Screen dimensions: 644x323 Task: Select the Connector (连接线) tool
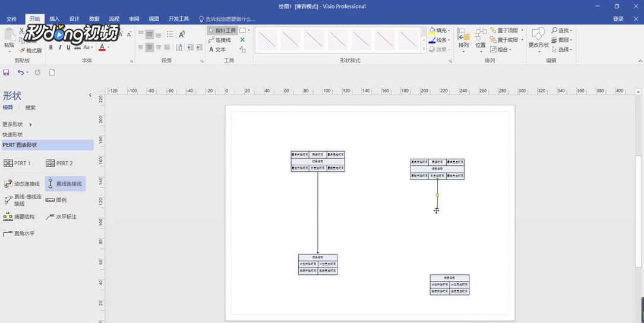220,40
